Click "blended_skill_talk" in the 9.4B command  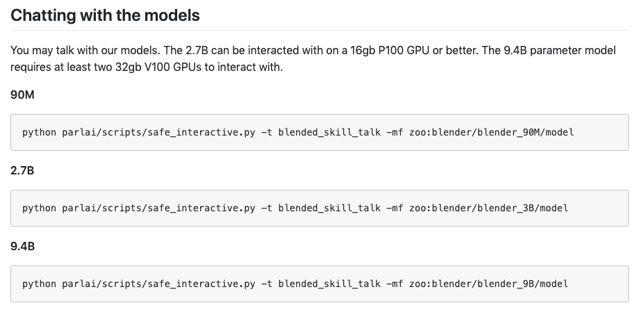click(329, 284)
